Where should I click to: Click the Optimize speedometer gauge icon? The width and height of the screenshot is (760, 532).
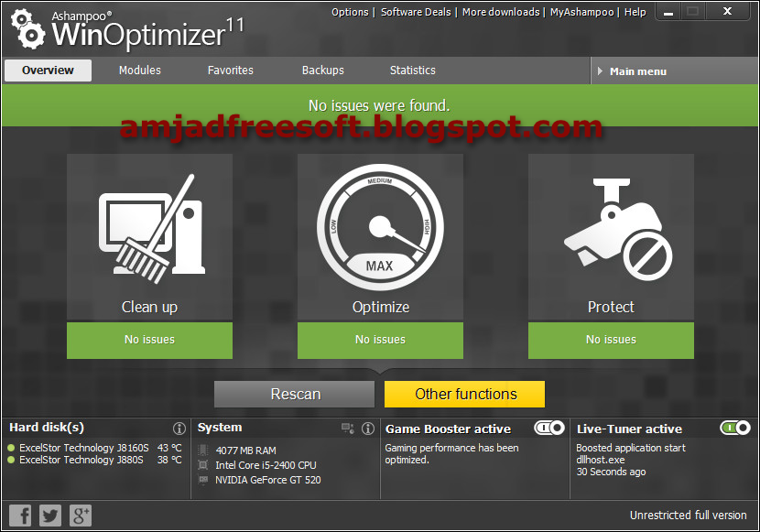(x=380, y=227)
